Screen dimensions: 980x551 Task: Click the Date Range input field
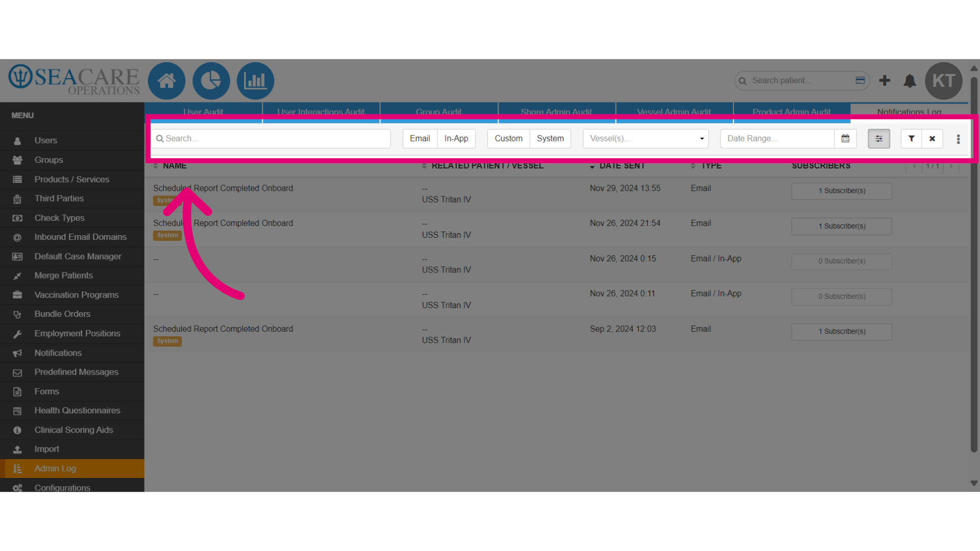(777, 138)
